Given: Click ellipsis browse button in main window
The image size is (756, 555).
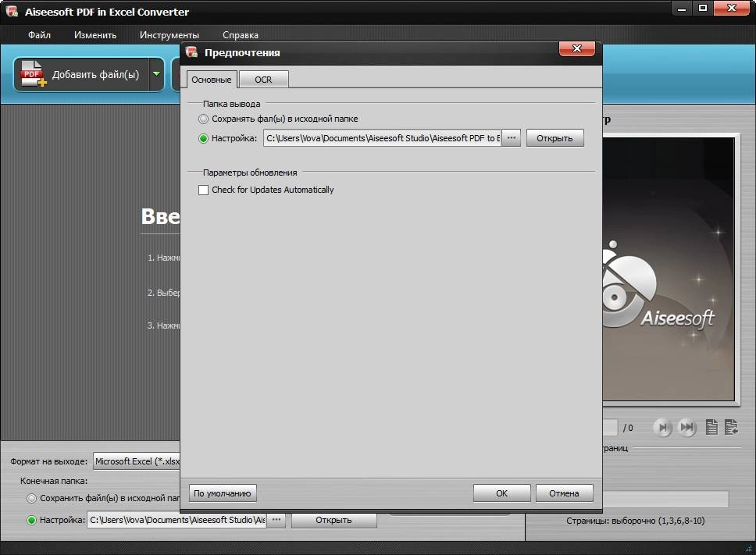Looking at the screenshot, I should tap(276, 521).
